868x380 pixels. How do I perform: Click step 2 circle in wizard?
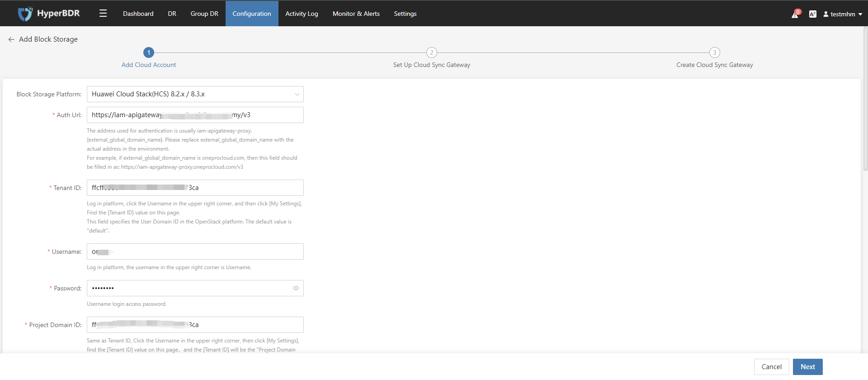click(x=432, y=52)
